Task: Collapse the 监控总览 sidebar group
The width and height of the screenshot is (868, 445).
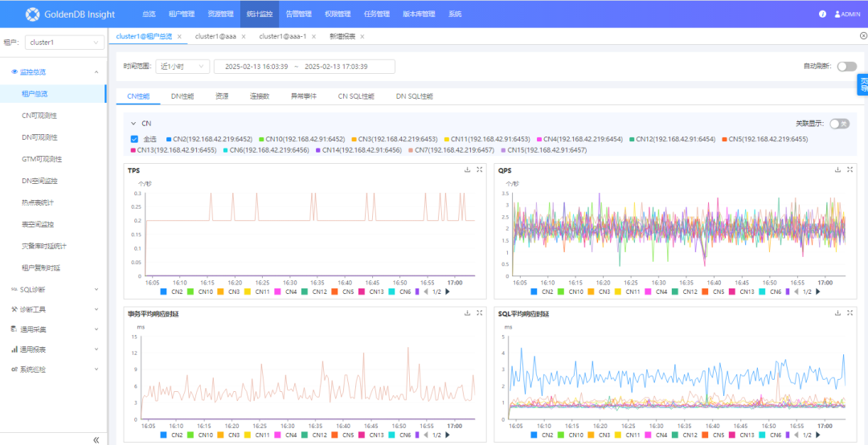Action: click(x=96, y=72)
